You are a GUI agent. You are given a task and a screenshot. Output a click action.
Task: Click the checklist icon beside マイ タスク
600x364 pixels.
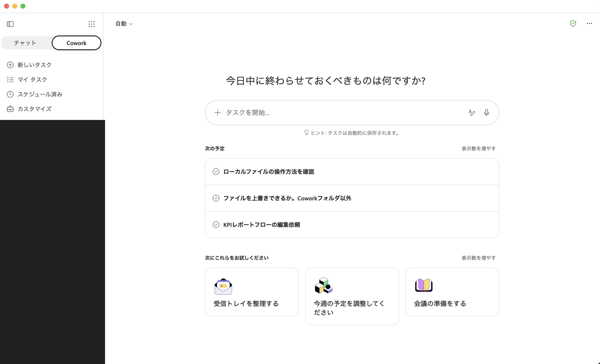(10, 79)
